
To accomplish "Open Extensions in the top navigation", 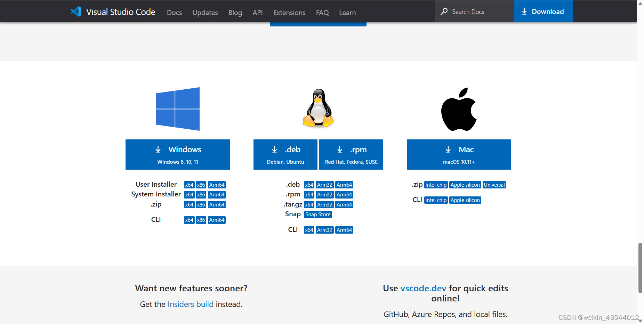I will pos(289,13).
